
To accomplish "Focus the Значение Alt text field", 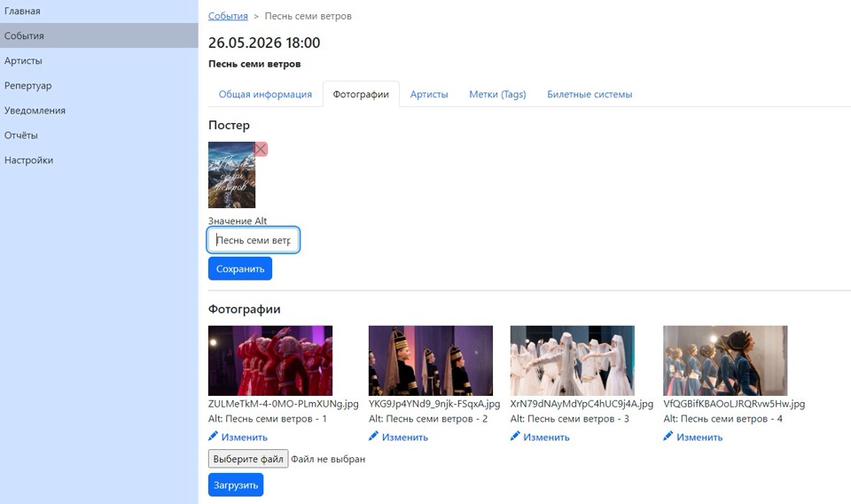I will click(254, 240).
